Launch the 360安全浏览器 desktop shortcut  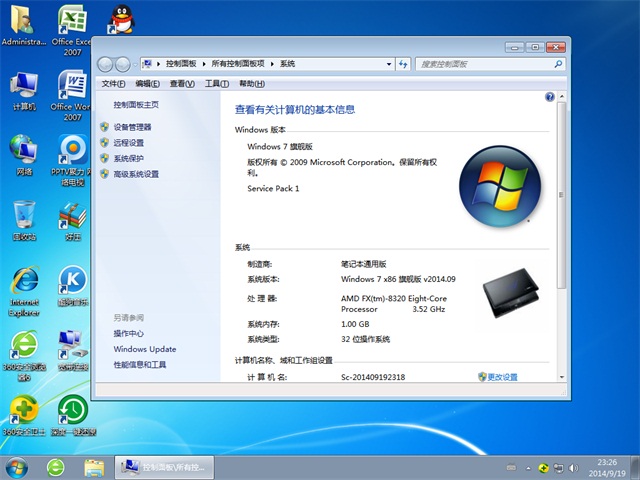(x=24, y=355)
